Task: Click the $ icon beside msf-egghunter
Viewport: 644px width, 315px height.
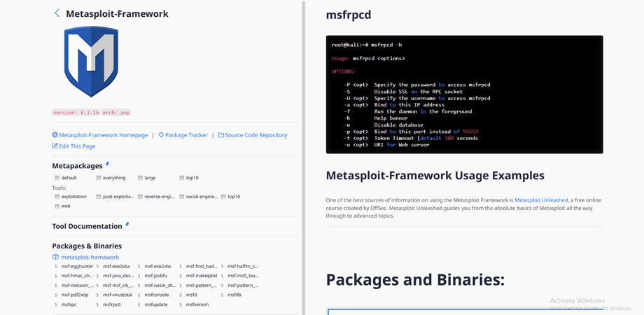Action: (x=56, y=266)
